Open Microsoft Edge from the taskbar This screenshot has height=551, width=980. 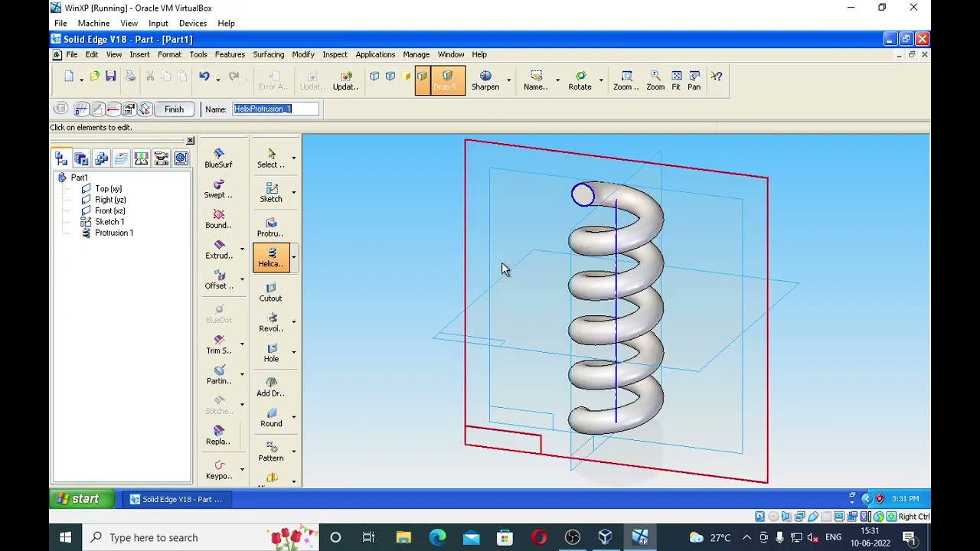(x=437, y=537)
